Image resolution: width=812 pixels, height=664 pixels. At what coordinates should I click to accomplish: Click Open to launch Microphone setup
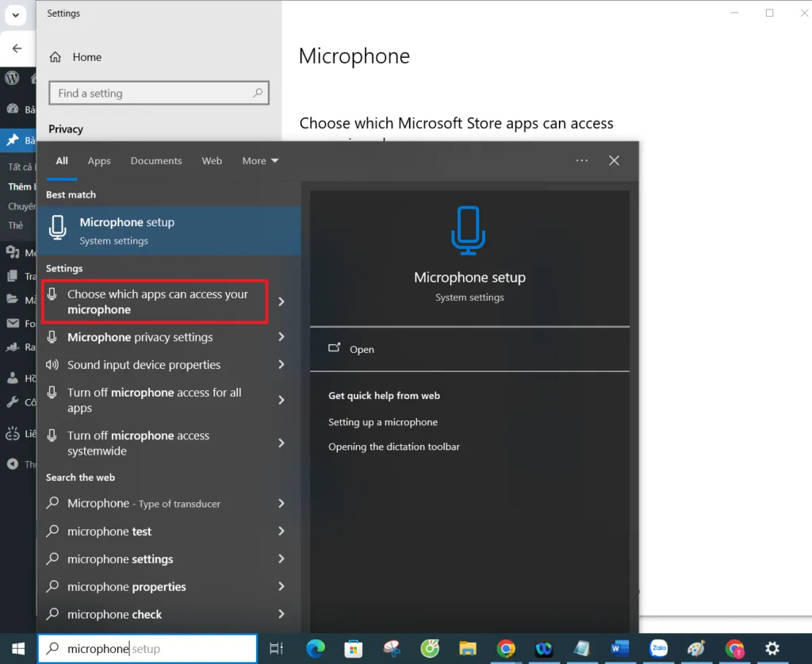coord(362,349)
